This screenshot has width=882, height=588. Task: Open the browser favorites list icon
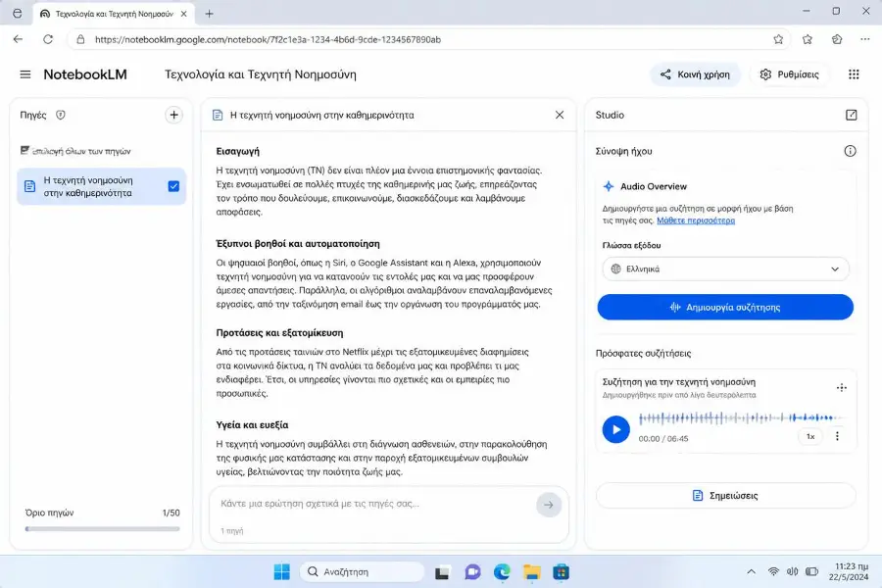pos(808,39)
